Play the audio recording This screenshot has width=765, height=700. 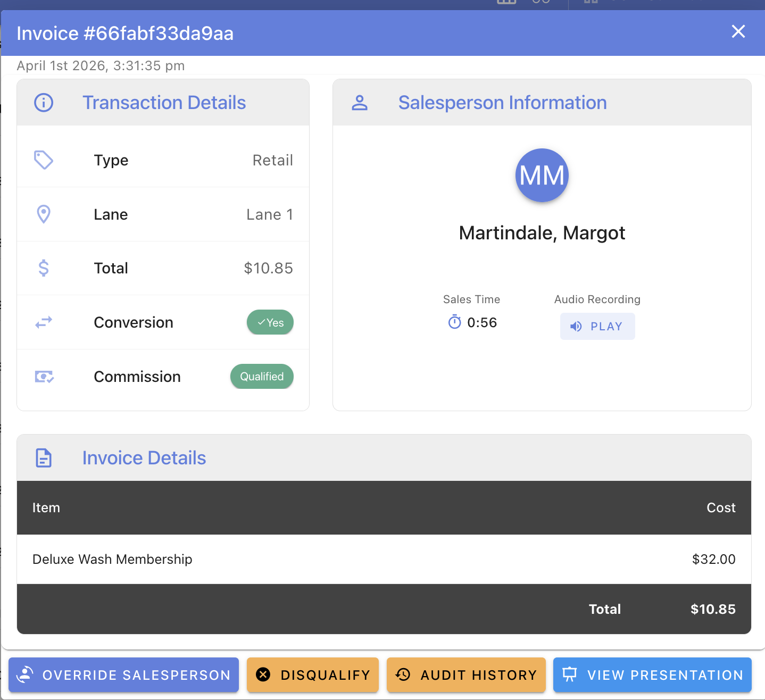pyautogui.click(x=597, y=326)
